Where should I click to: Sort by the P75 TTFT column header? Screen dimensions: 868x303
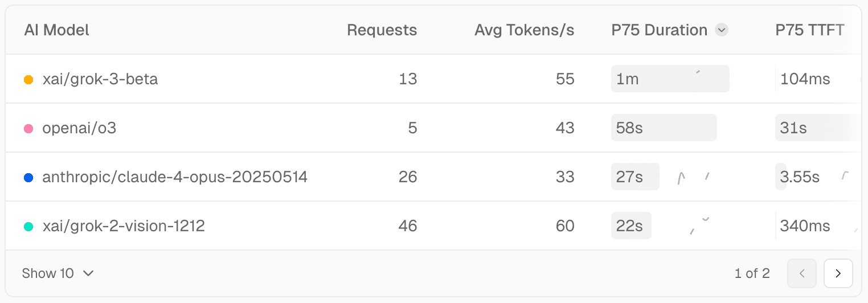click(809, 30)
